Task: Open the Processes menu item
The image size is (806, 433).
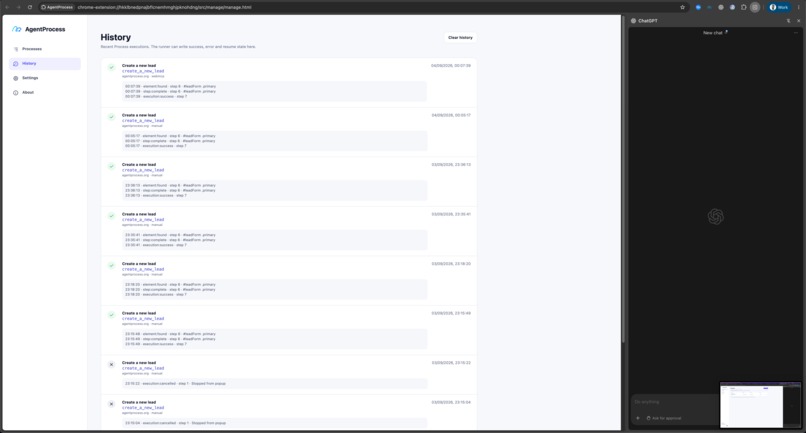Action: pos(45,49)
